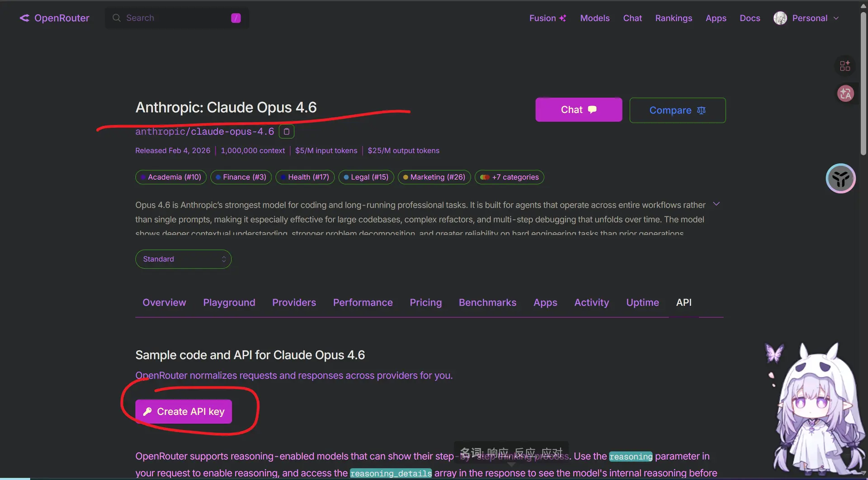868x480 pixels.
Task: Click the key icon on Create API key
Action: coord(147,411)
